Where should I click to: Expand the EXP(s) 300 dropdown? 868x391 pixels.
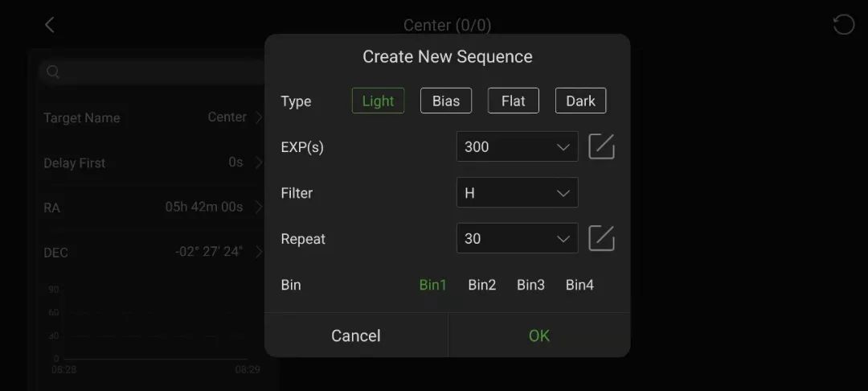click(x=517, y=146)
